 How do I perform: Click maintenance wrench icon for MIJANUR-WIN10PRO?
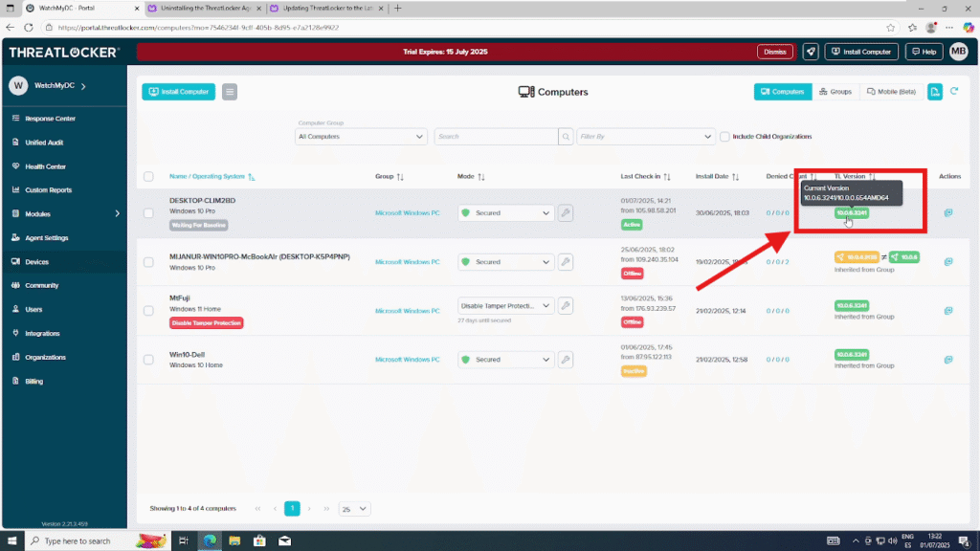pyautogui.click(x=566, y=262)
